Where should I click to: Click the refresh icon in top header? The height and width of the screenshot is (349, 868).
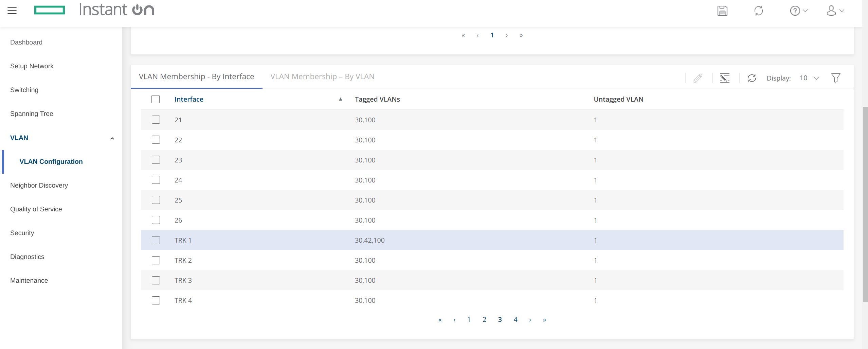(x=758, y=11)
